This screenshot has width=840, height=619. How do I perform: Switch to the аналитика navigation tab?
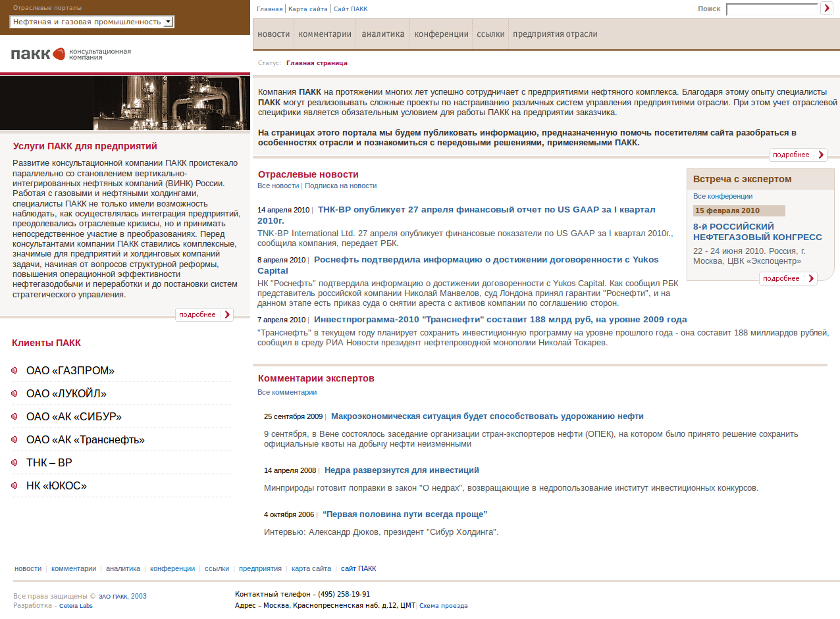382,34
